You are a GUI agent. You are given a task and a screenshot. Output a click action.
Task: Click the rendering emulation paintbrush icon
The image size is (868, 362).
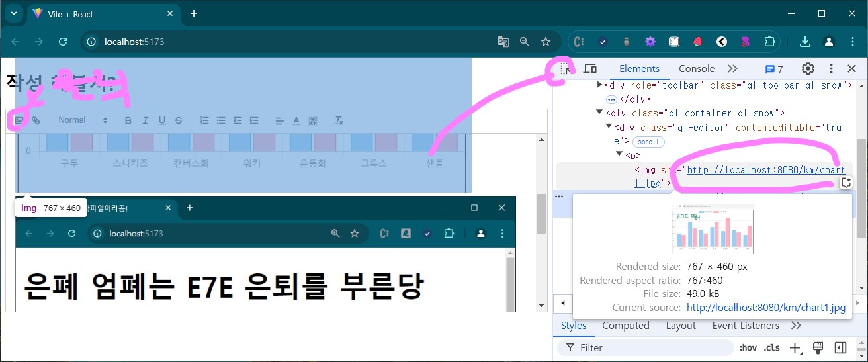[818, 348]
